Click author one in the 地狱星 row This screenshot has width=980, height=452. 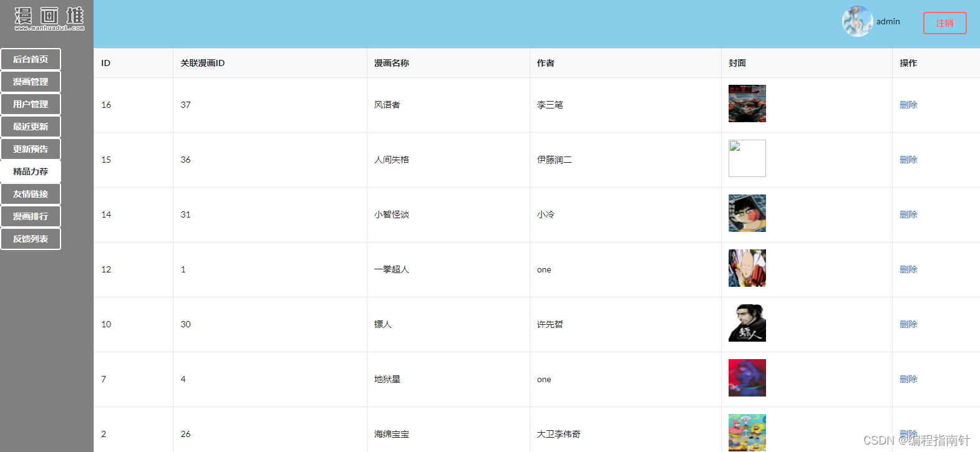pyautogui.click(x=544, y=380)
